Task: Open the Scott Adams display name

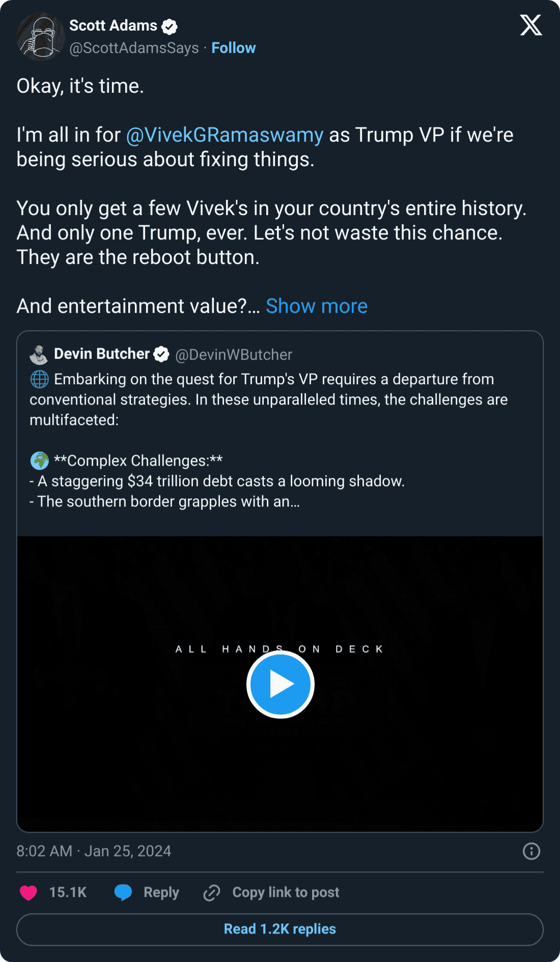Action: point(113,25)
